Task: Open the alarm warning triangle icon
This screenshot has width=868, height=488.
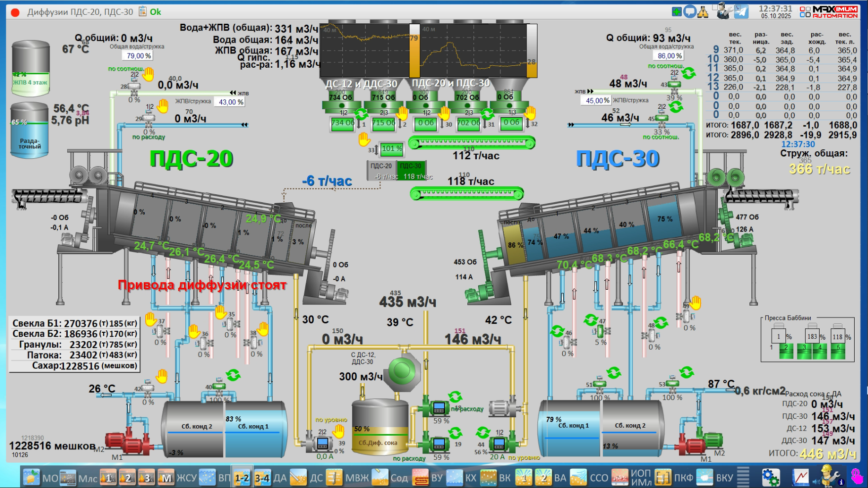Action: 703,12
